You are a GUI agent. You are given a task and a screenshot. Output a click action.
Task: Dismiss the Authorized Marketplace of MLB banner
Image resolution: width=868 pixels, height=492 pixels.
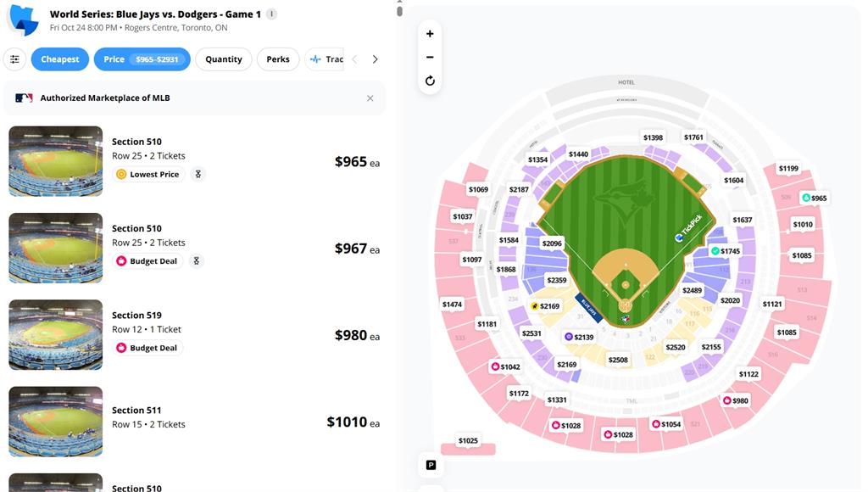[370, 98]
